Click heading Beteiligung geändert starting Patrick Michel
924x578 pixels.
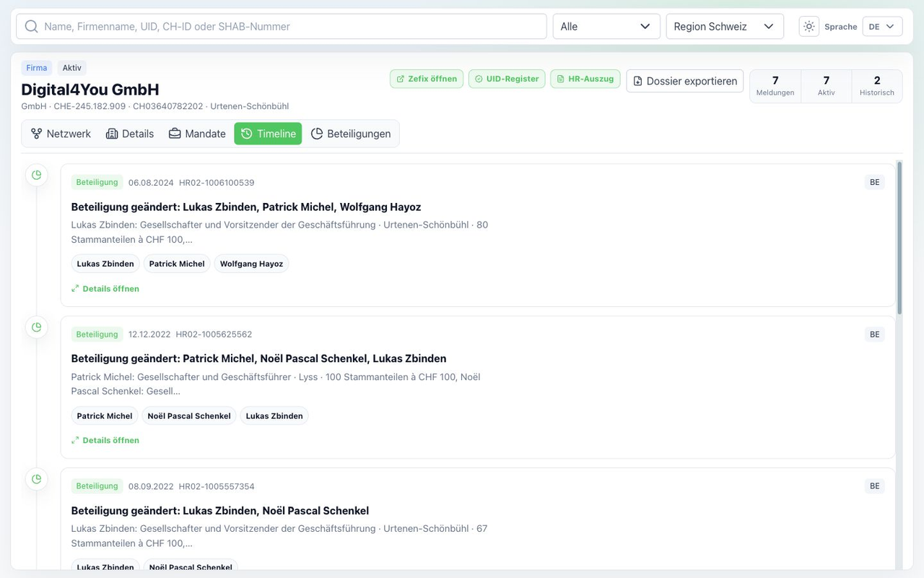point(258,358)
